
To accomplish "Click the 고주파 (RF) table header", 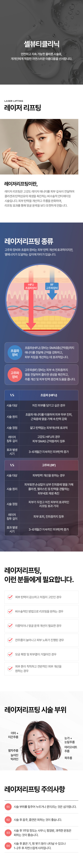I will point(49,465).
